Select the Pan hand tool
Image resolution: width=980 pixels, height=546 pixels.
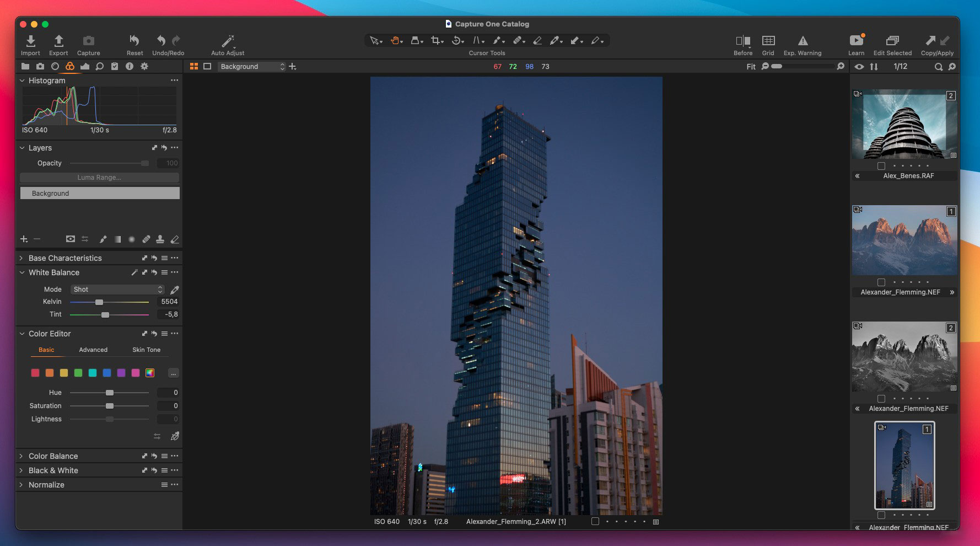(395, 41)
